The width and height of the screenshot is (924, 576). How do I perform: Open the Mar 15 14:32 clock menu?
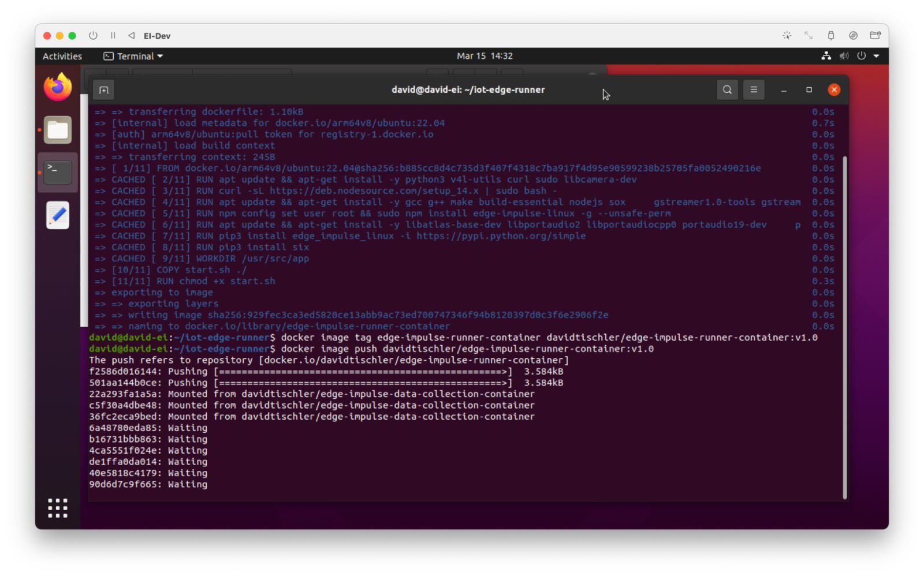point(485,56)
